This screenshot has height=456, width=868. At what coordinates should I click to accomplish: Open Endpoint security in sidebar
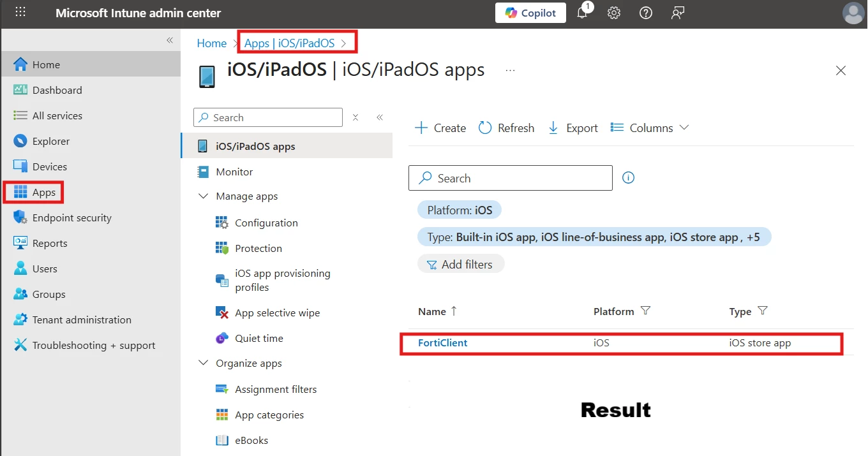click(72, 217)
